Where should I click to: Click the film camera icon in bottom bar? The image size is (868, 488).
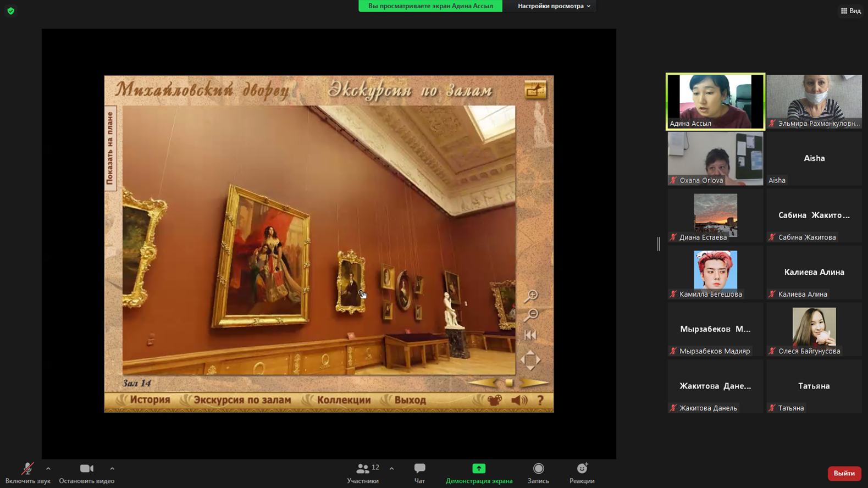495,401
